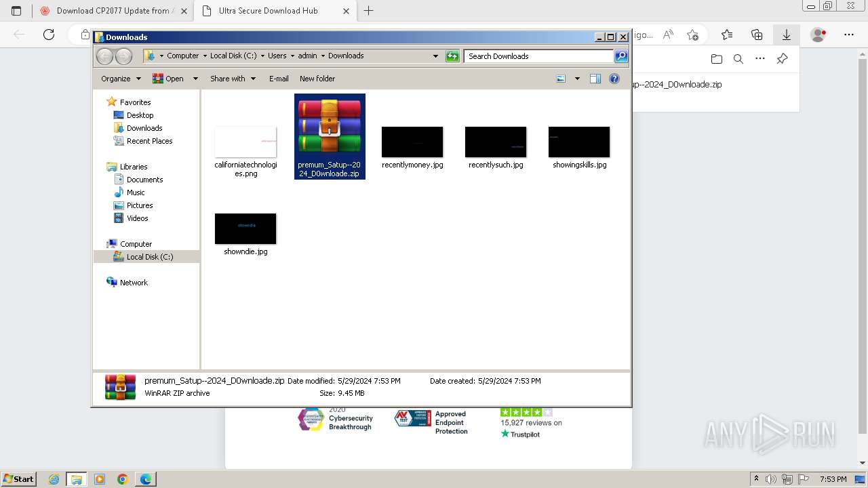Select californiatechnologies.png file

tap(245, 152)
